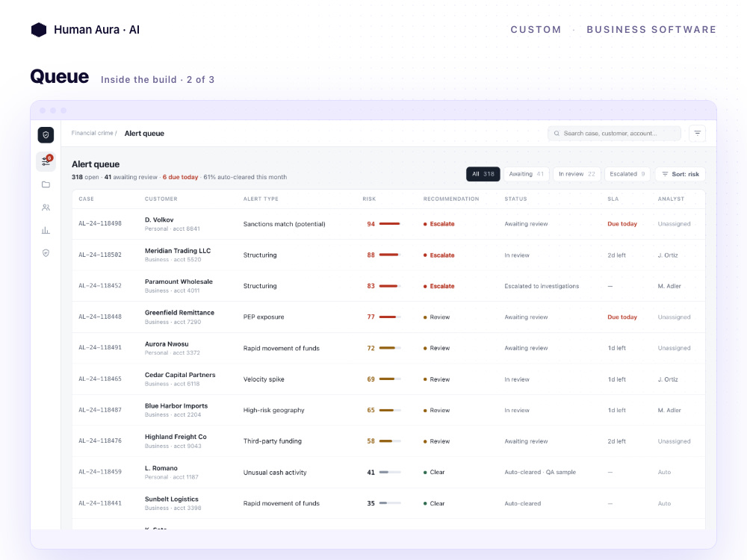The height and width of the screenshot is (560, 747).
Task: Click the SLA column header
Action: [613, 199]
